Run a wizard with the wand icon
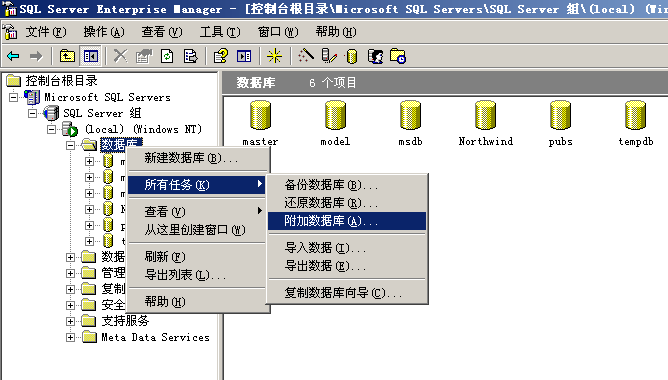Viewport: 668px width, 380px height. pos(305,56)
